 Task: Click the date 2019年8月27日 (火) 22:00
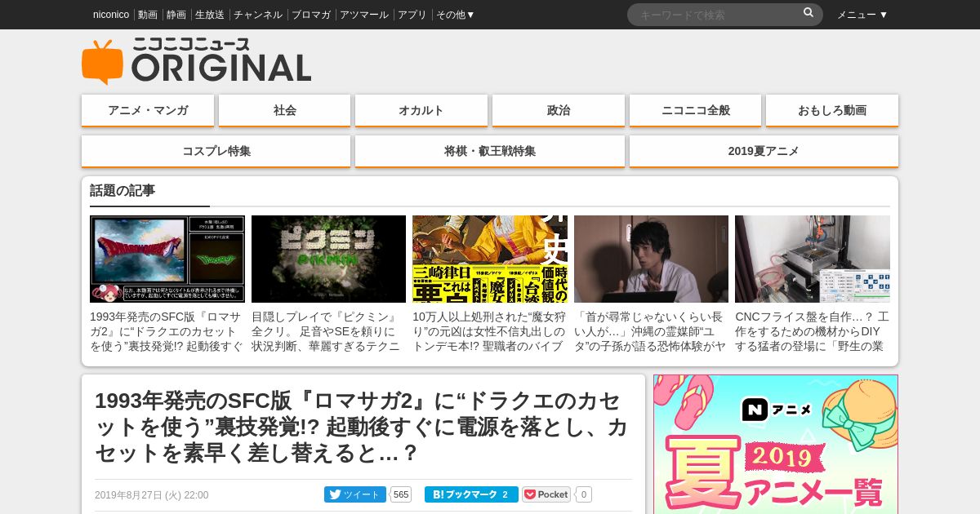[151, 495]
